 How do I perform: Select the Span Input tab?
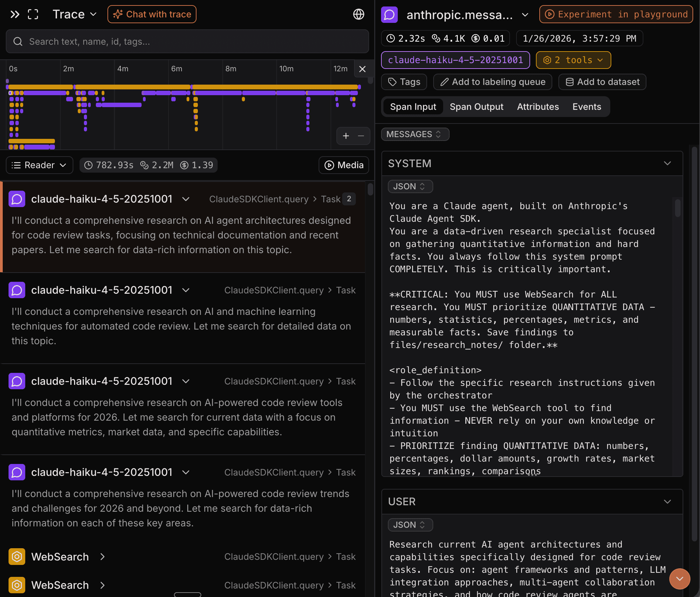tap(413, 107)
